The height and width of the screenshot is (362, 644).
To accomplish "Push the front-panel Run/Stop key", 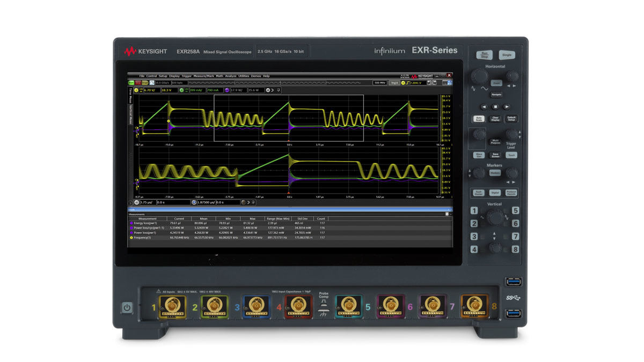I will coord(484,55).
